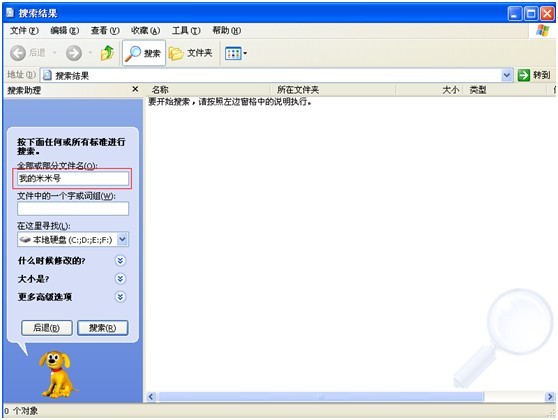Minimize the 搜索结果 window
This screenshot has width=558, height=420.
(515, 14)
